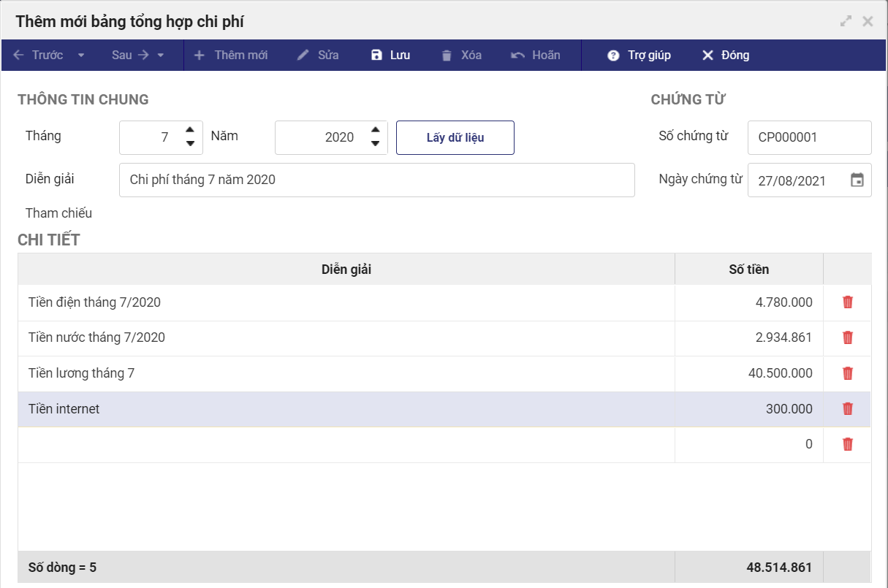
Task: Select the Tiền internet description cell
Action: [x=346, y=409]
